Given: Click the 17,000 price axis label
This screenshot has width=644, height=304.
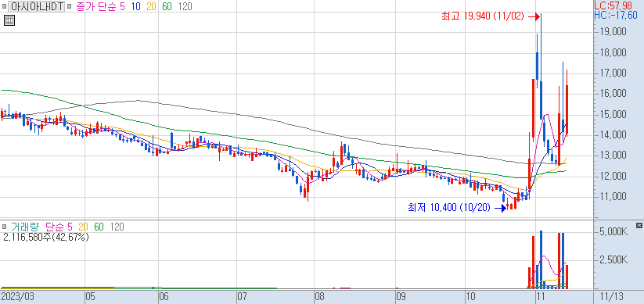Looking at the screenshot, I should [x=613, y=73].
